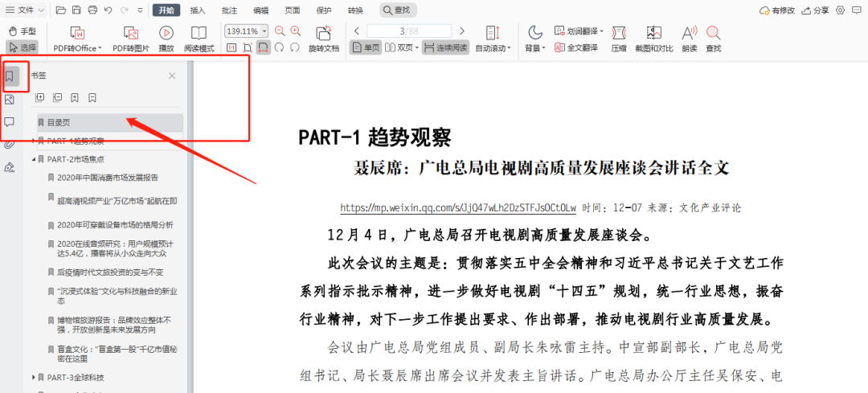868x393 pixels.
Task: Toggle 连续阅读 continuous reading mode
Action: pos(445,48)
